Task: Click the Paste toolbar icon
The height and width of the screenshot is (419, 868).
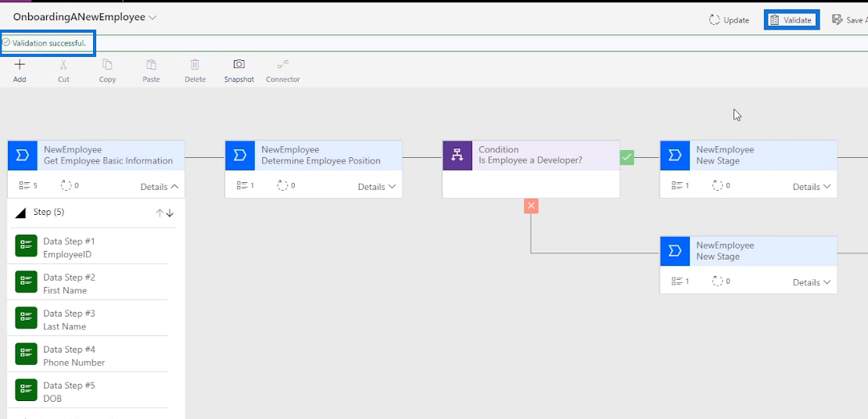Action: 151,64
